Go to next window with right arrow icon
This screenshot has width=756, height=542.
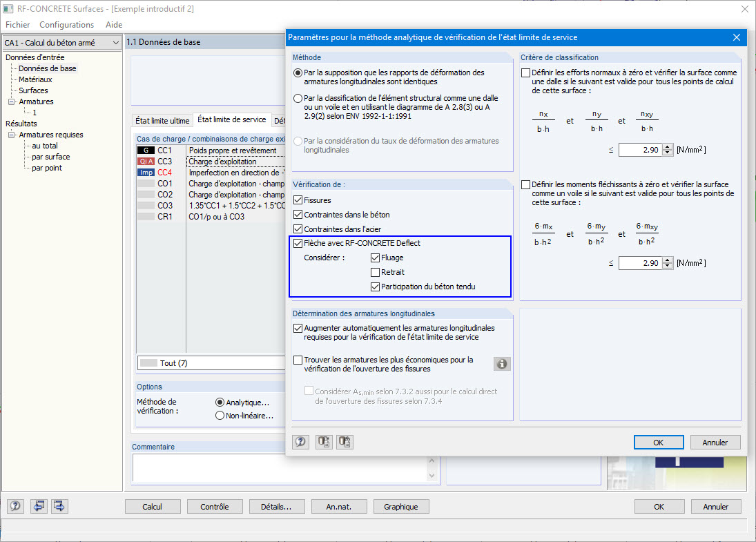tap(59, 506)
